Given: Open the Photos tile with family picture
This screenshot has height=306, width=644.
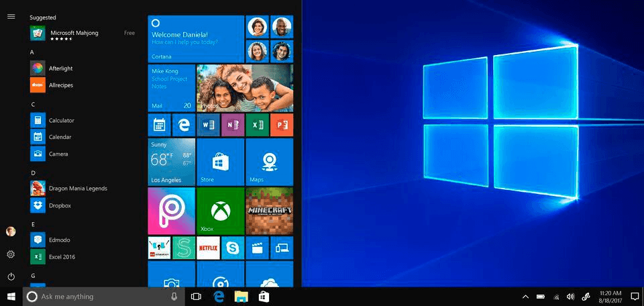Looking at the screenshot, I should click(x=245, y=88).
